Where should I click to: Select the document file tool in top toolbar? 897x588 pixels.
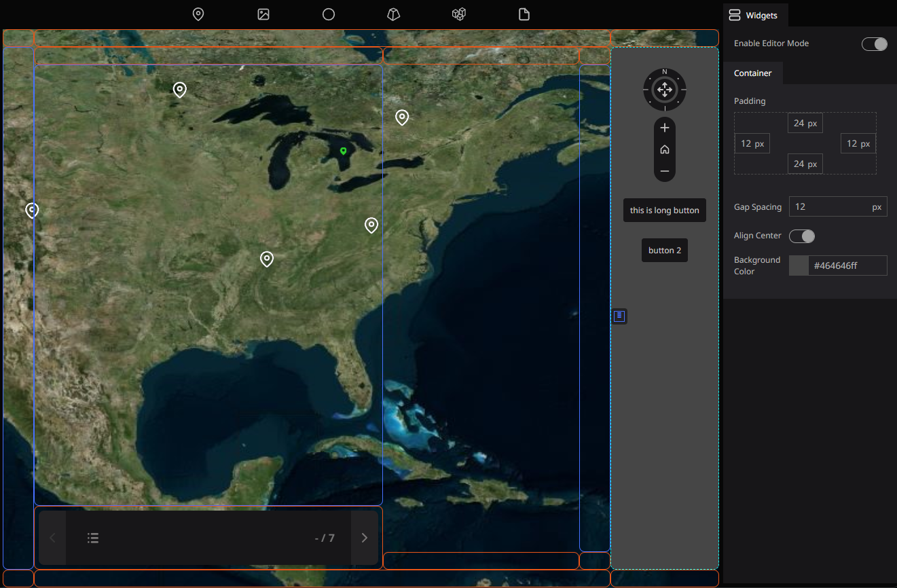pyautogui.click(x=524, y=14)
